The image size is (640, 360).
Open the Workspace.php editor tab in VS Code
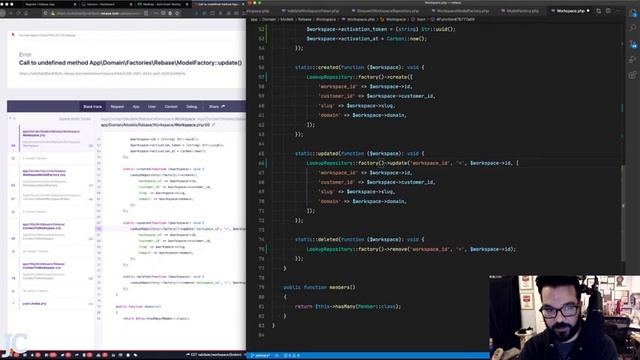click(x=570, y=11)
